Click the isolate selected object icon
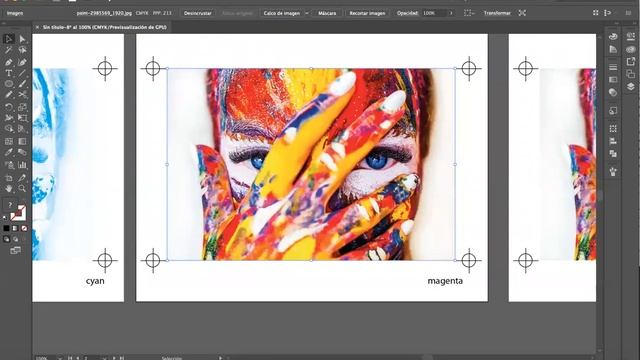The height and width of the screenshot is (360, 640). [x=522, y=13]
